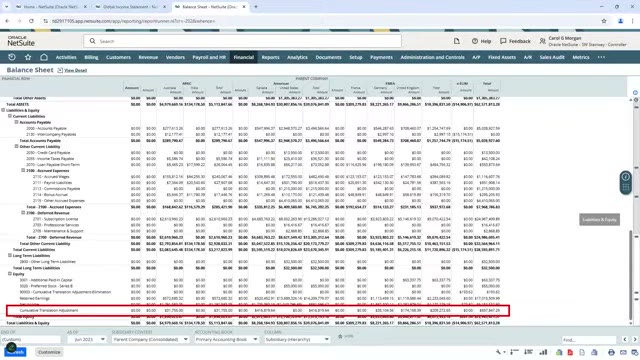The width and height of the screenshot is (640, 360).
Task: Open the Recent Records clock icon
Action: click(x=12, y=57)
